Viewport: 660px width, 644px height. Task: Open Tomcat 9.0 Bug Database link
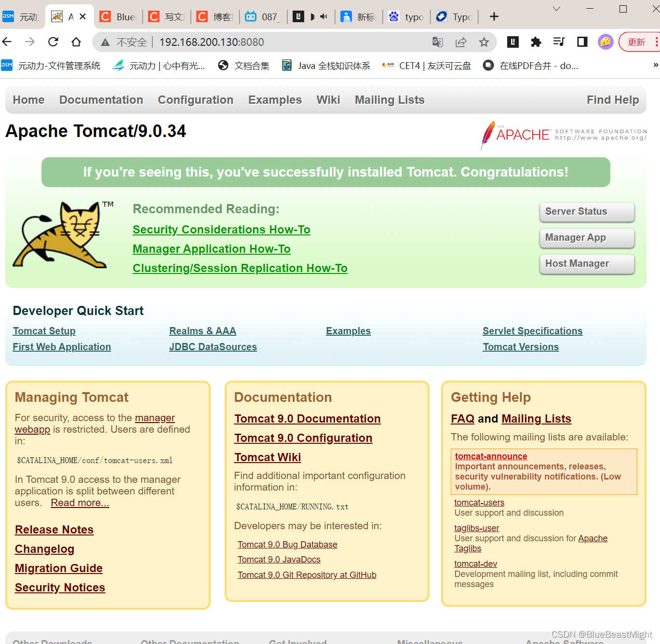[x=287, y=545]
